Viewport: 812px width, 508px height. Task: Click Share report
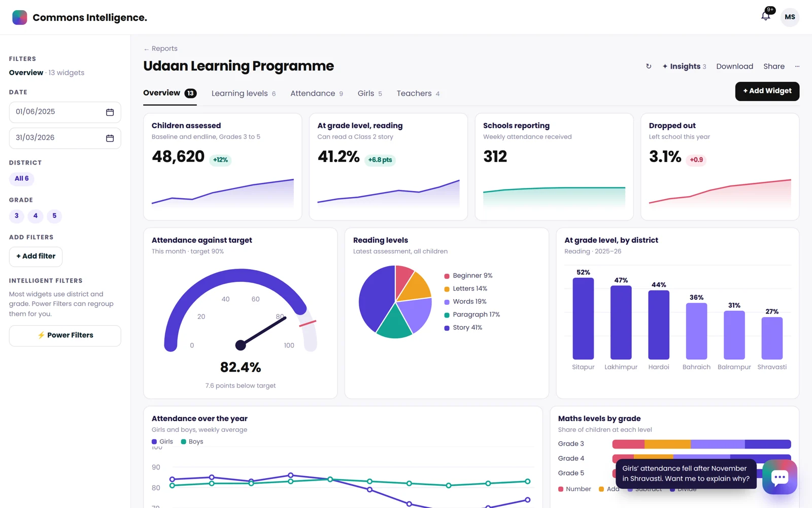click(x=773, y=66)
